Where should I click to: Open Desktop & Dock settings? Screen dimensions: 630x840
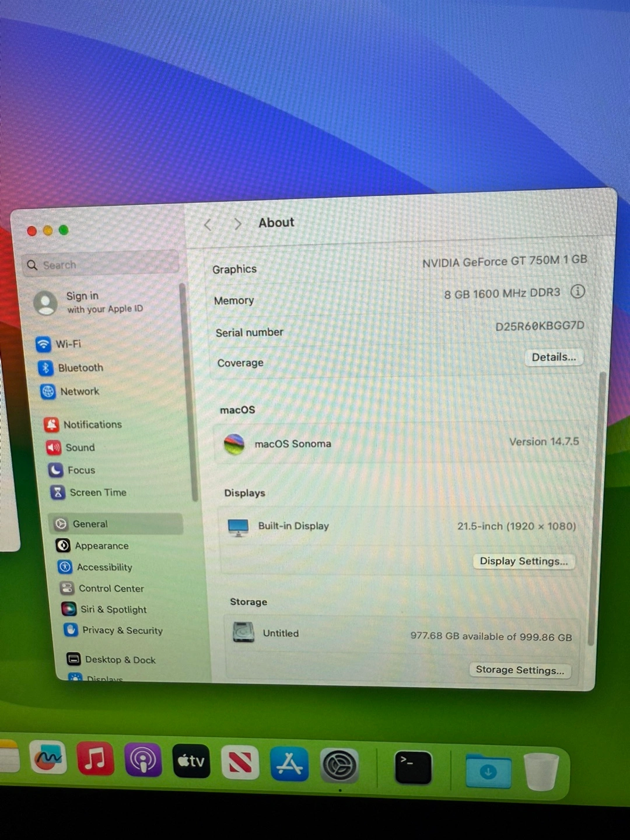(111, 659)
